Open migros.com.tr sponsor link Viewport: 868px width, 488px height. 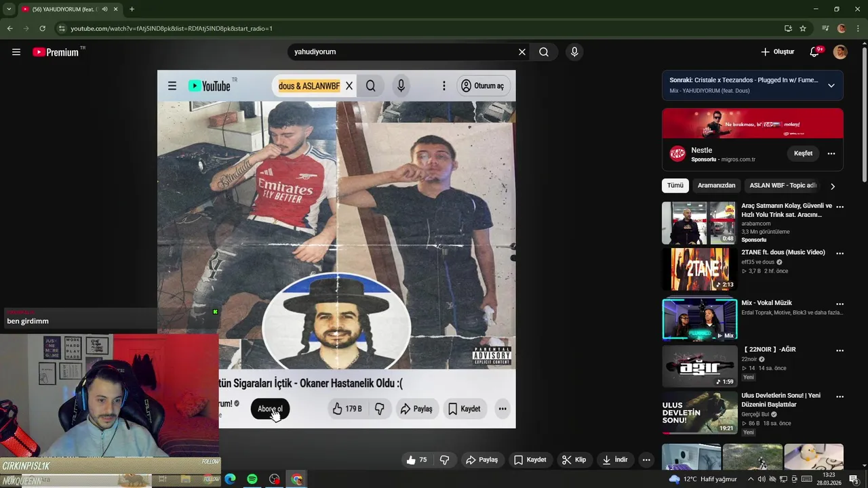(x=738, y=160)
